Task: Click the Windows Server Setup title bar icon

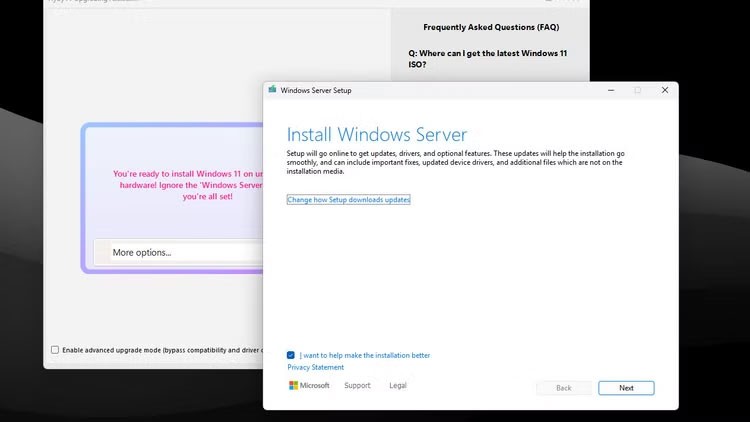Action: coord(273,89)
